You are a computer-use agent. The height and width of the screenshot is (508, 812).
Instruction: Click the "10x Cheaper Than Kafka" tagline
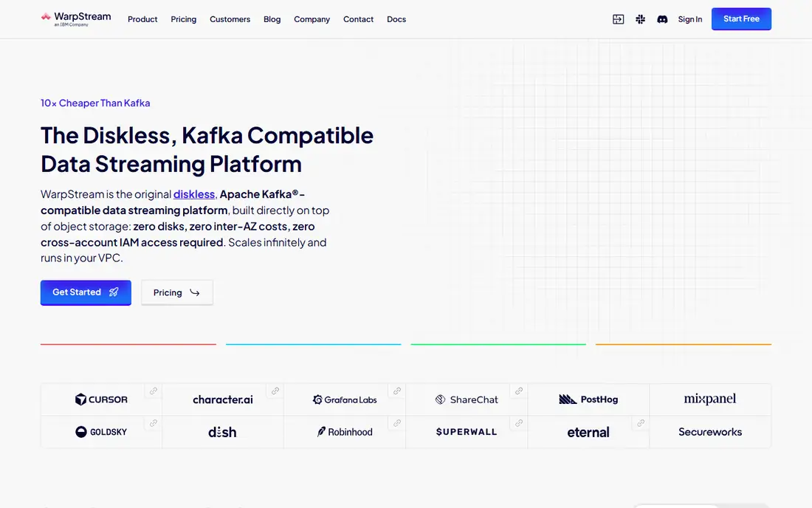click(95, 103)
